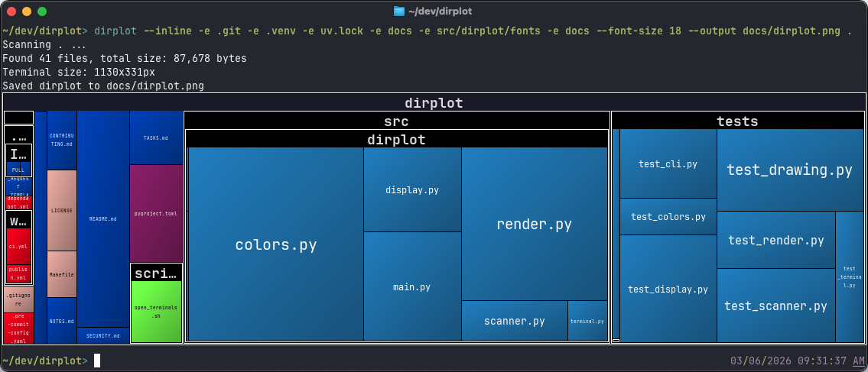Viewport: 868px width, 372px height.
Task: Click the test_colors.py tile
Action: [x=668, y=217]
